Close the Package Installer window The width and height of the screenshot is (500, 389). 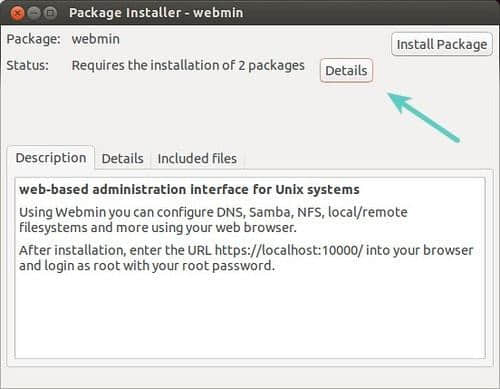click(x=17, y=13)
